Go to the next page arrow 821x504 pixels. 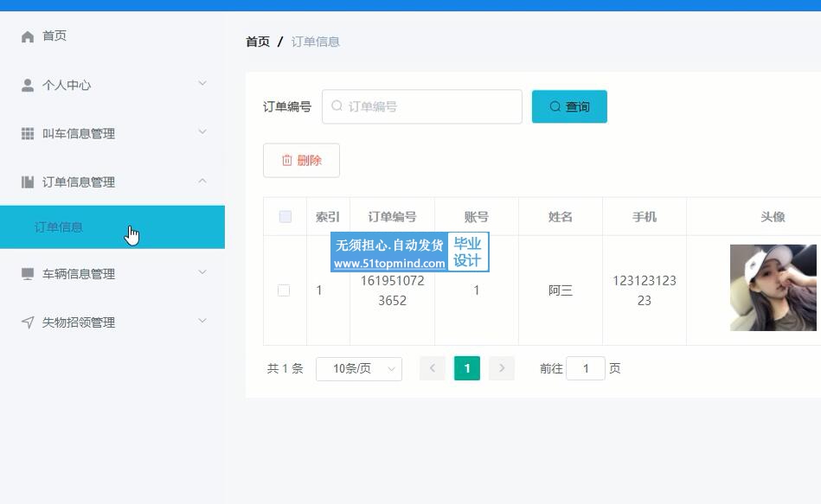[x=502, y=368]
